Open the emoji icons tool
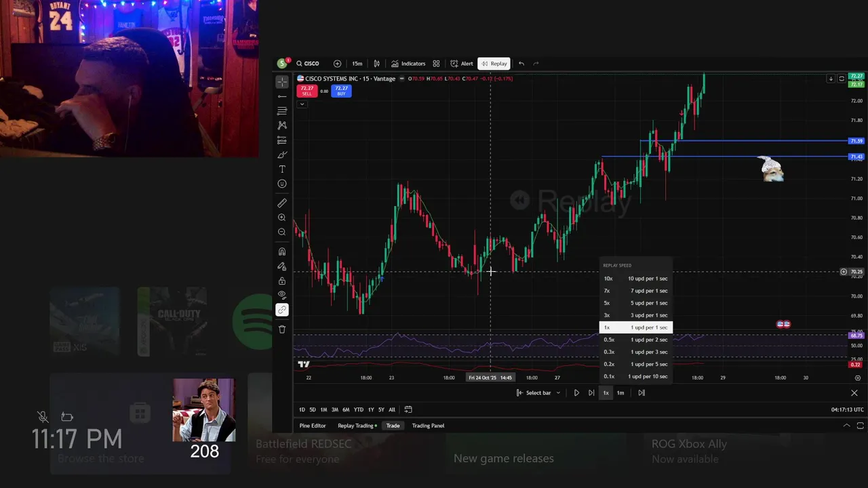The image size is (868, 488). (282, 184)
